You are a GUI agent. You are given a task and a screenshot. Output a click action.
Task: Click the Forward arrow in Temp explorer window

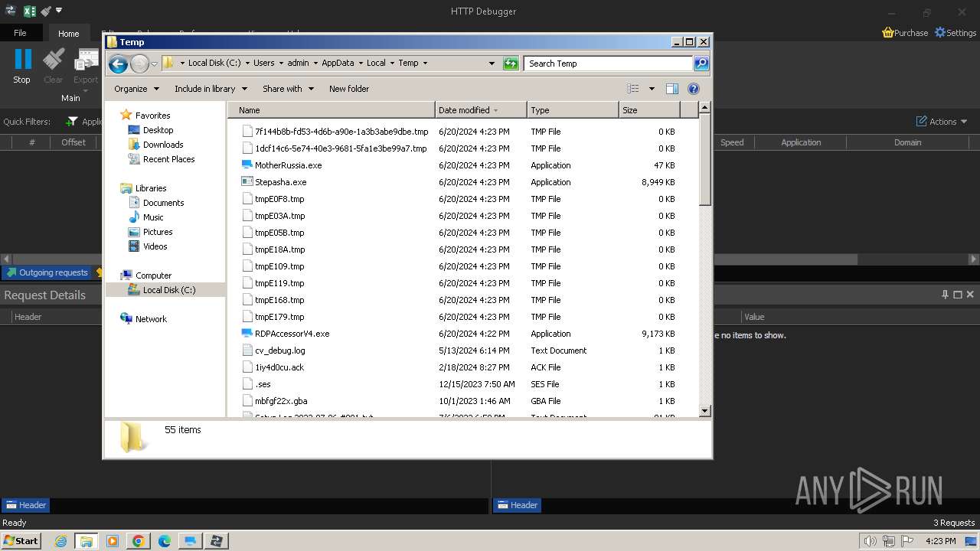(x=139, y=64)
